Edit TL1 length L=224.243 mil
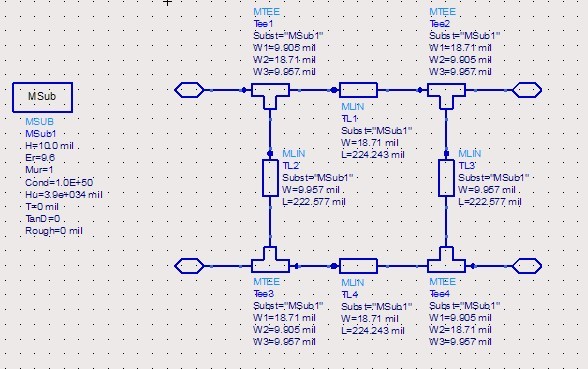 pyautogui.click(x=373, y=154)
